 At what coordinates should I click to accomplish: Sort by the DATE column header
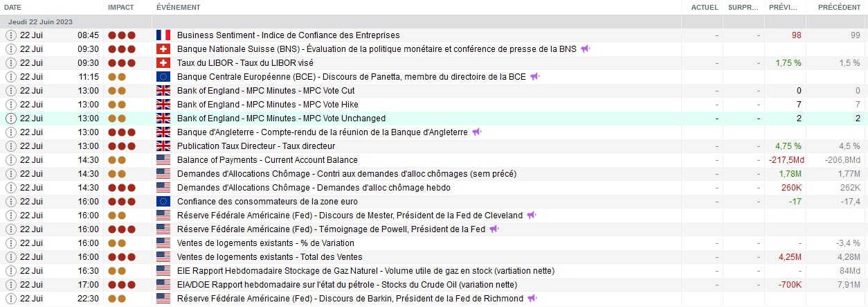click(13, 7)
